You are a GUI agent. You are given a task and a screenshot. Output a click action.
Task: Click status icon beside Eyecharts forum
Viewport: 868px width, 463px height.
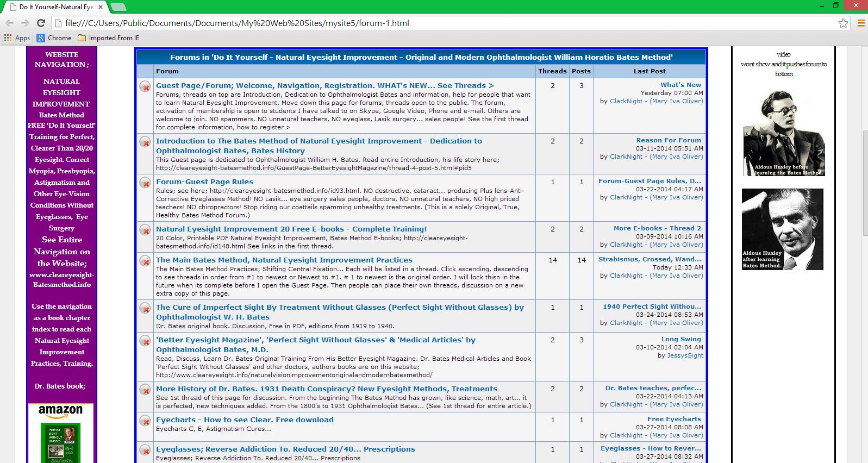[145, 421]
